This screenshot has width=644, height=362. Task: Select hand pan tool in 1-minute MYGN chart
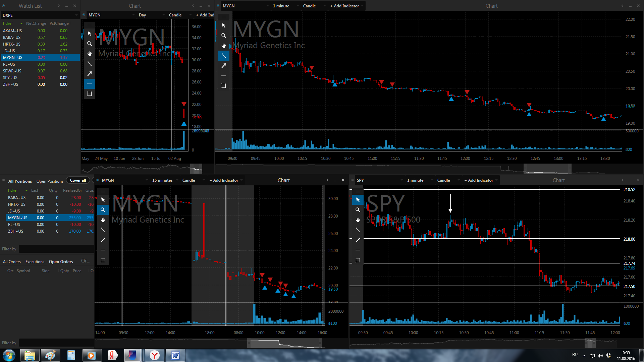(224, 46)
